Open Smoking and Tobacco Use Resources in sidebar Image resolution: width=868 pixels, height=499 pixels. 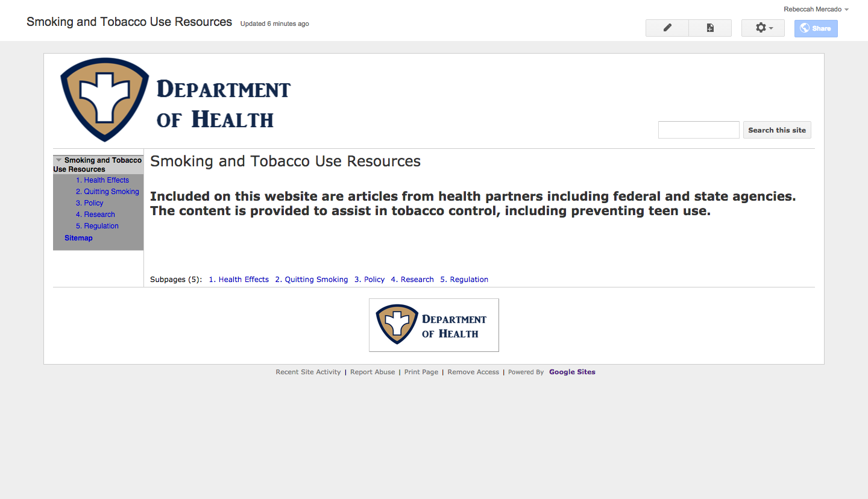[98, 165]
